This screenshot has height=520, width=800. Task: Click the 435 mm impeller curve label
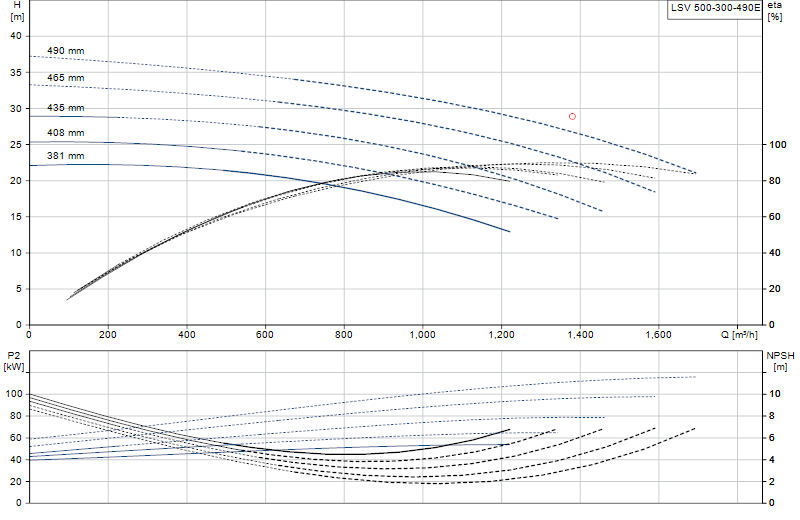coord(65,108)
